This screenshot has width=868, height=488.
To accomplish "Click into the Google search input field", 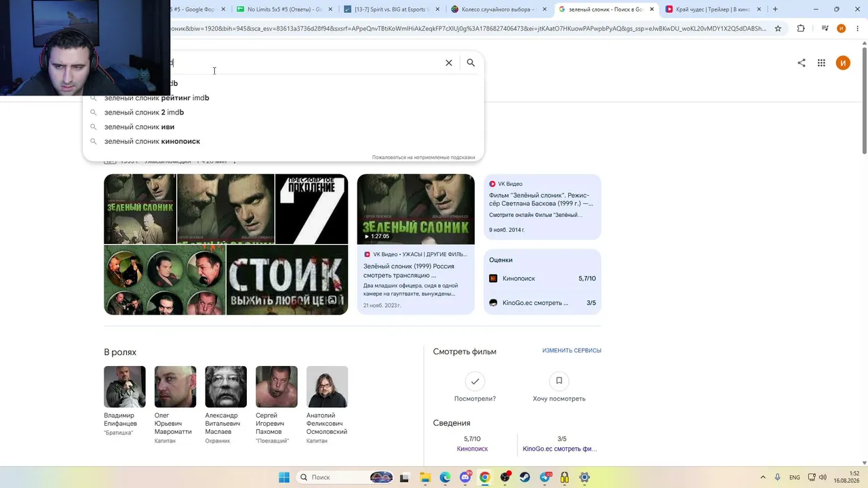I will pyautogui.click(x=305, y=63).
